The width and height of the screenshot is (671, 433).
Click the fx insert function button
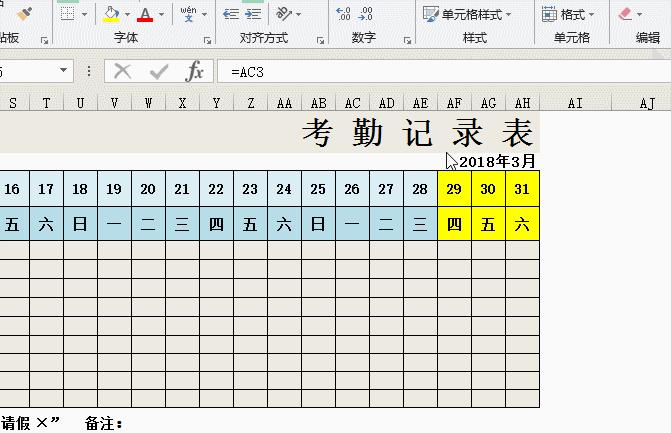(x=195, y=71)
